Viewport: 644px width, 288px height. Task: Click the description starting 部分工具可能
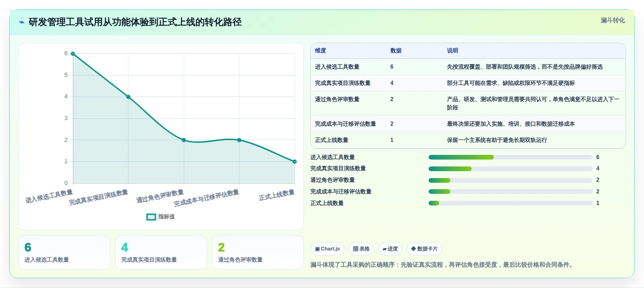(511, 83)
